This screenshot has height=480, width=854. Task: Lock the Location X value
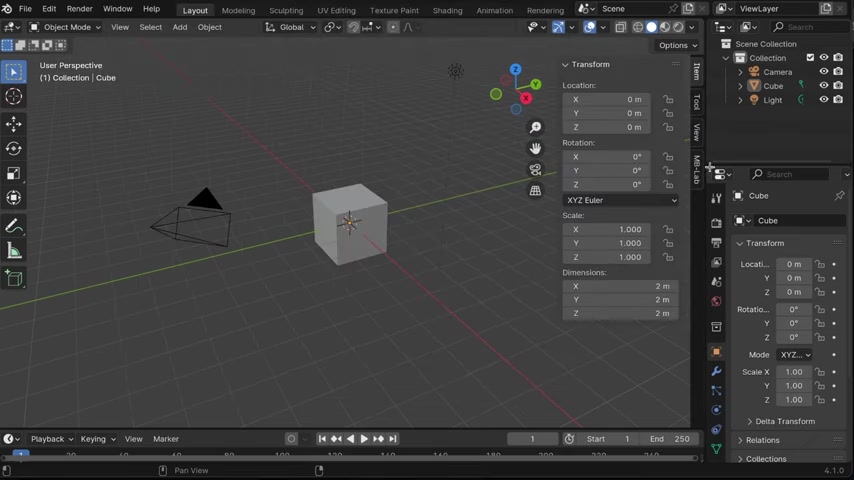coord(668,100)
